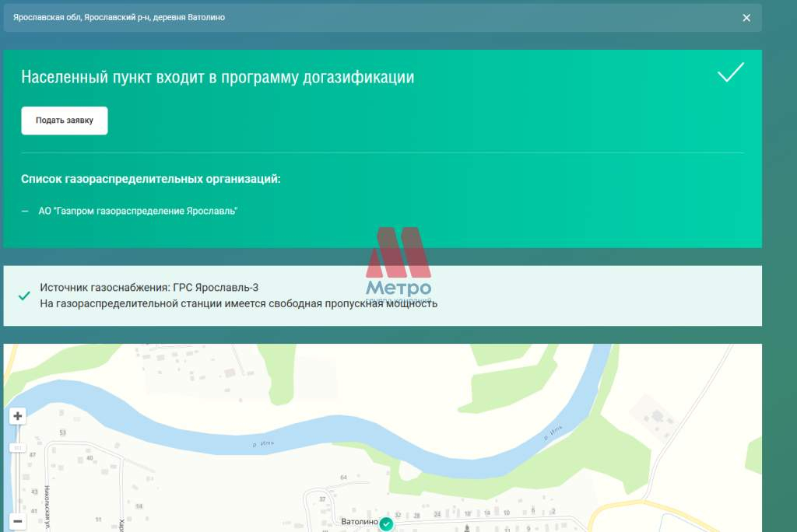Click house number 64 near the river
Viewport: 797px width, 532px height.
click(343, 477)
